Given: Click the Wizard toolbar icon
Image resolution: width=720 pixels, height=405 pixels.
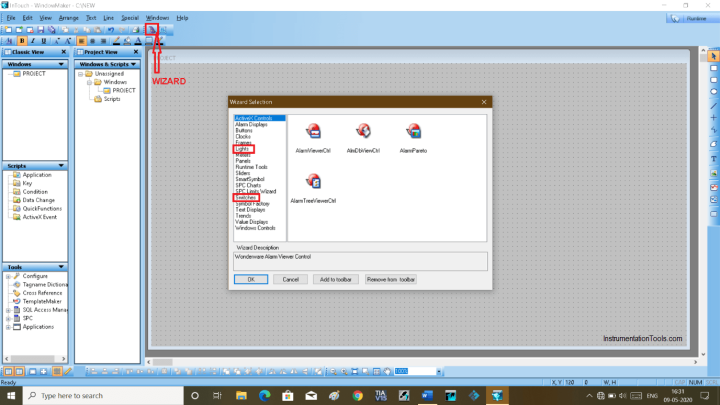Looking at the screenshot, I should [151, 30].
